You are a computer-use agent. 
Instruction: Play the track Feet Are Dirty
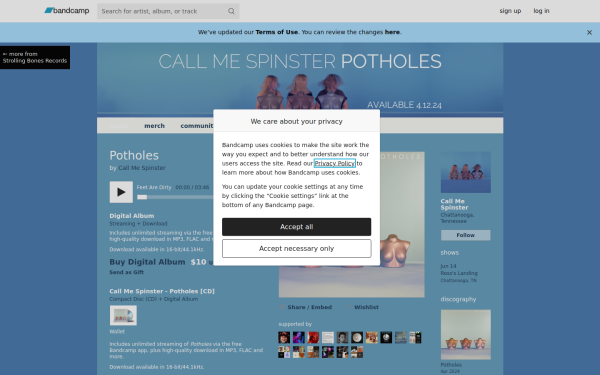121,192
